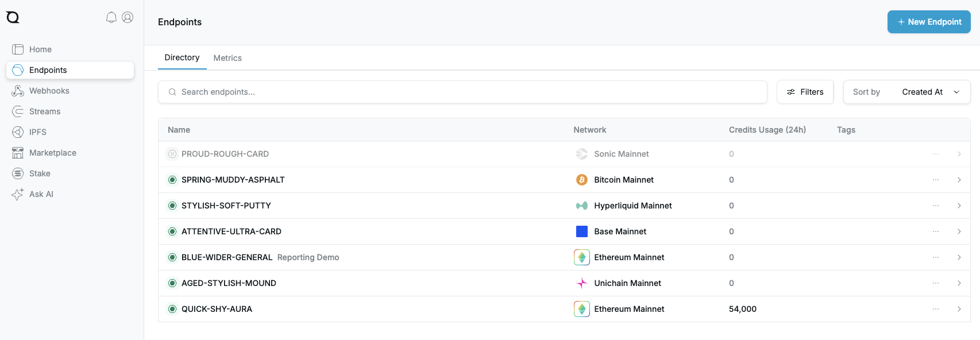Open the Filters button
This screenshot has width=980, height=340.
click(805, 92)
